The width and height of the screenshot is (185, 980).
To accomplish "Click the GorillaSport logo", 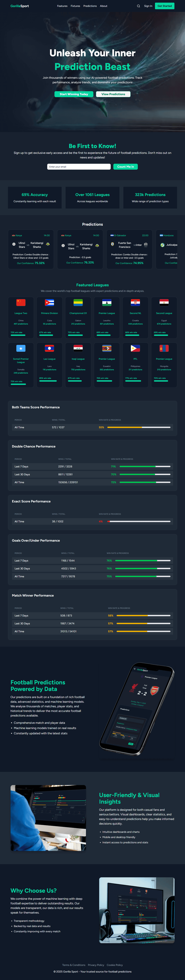I will click(19, 6).
